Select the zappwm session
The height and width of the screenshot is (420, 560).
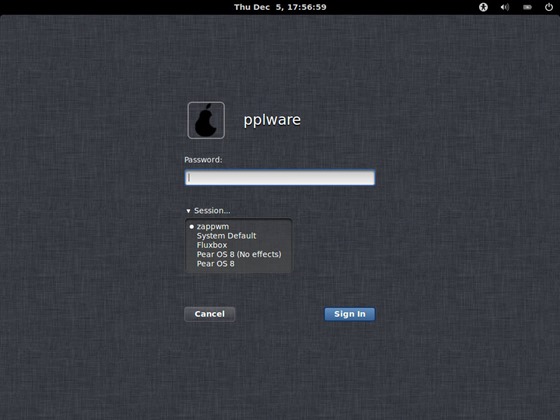coord(212,226)
